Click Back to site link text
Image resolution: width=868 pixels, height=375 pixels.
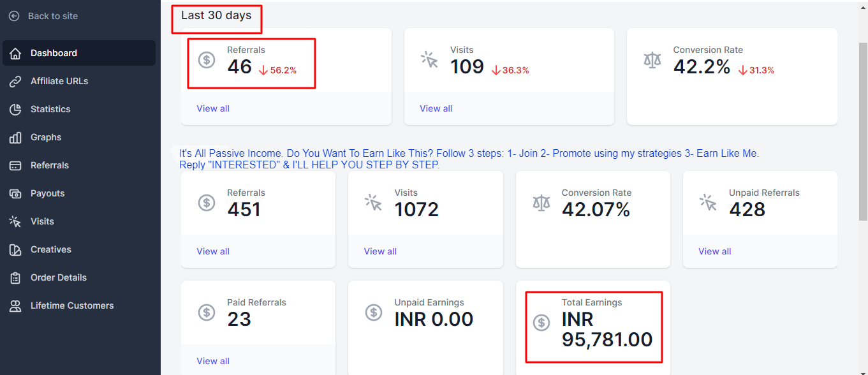[x=53, y=16]
